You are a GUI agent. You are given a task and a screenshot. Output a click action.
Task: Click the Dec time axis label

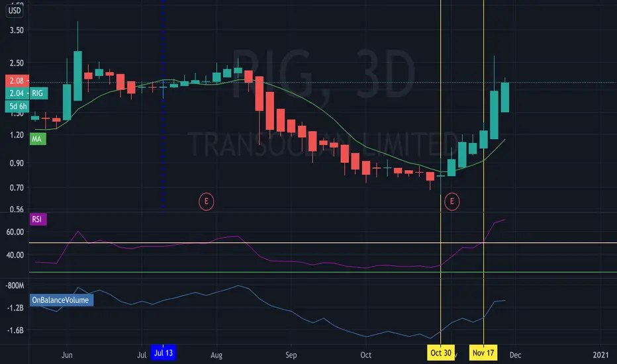[x=516, y=355]
